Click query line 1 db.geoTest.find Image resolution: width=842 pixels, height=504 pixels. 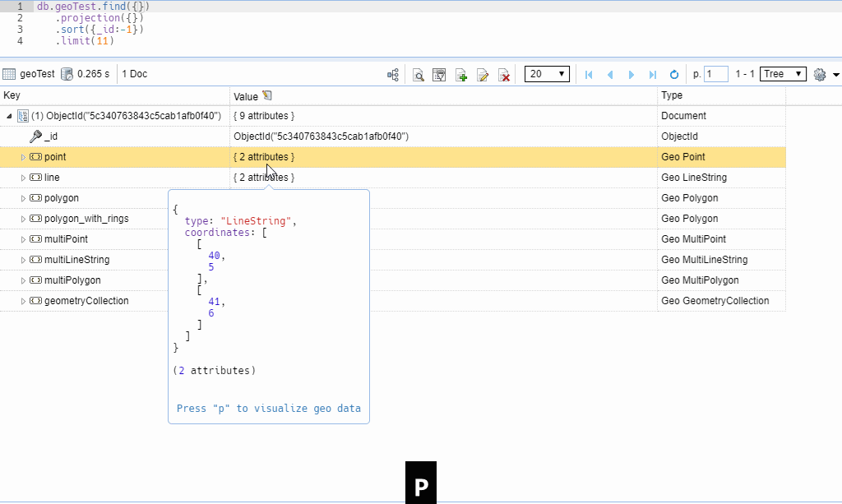(94, 7)
